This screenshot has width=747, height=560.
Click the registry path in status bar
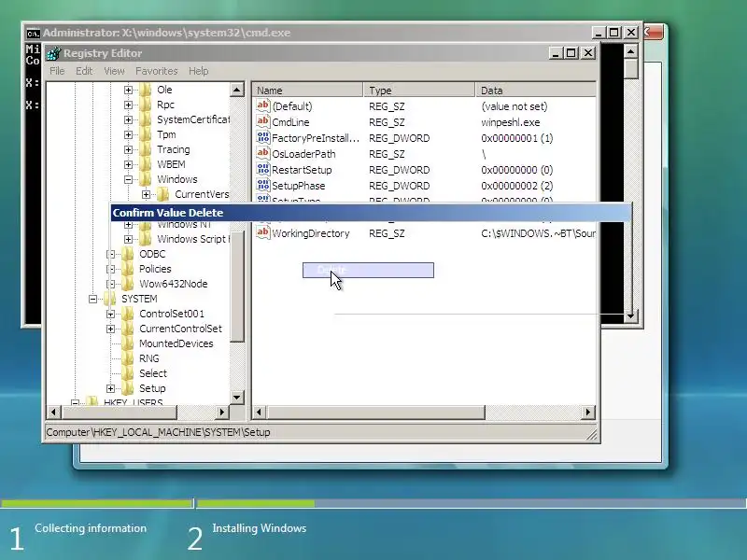(158, 432)
